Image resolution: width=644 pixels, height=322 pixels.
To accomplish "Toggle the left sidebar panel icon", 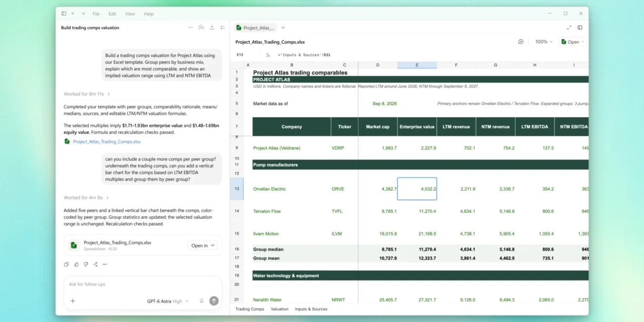I will 63,14.
